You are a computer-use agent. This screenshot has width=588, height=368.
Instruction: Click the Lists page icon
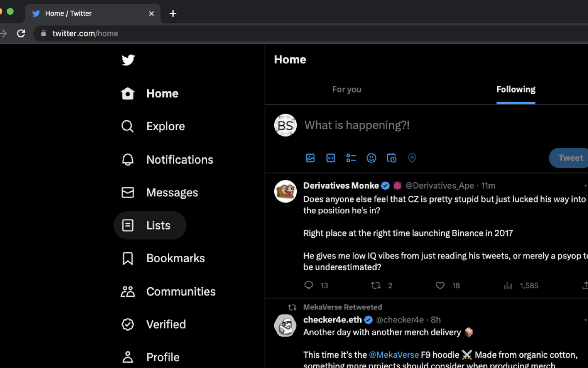(128, 225)
